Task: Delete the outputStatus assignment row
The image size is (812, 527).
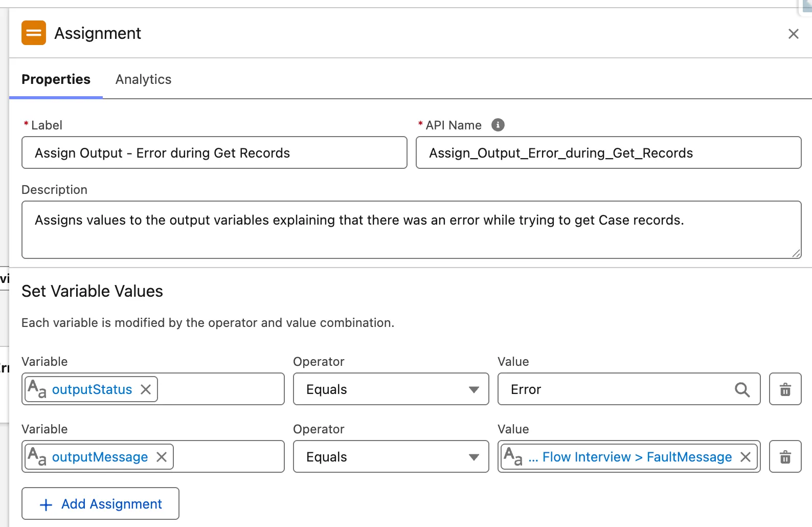Action: coord(785,389)
